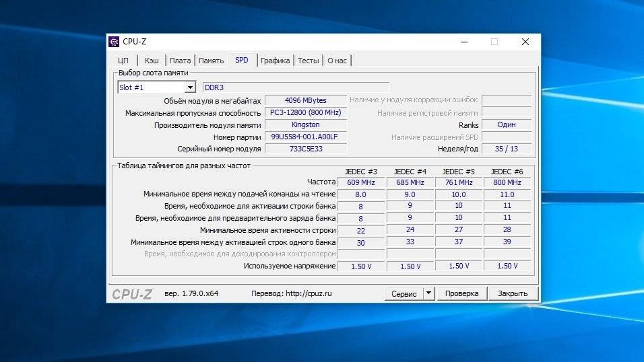Expand the Slot #1 memory slot dropdown
This screenshot has width=644, height=362.
(x=189, y=87)
